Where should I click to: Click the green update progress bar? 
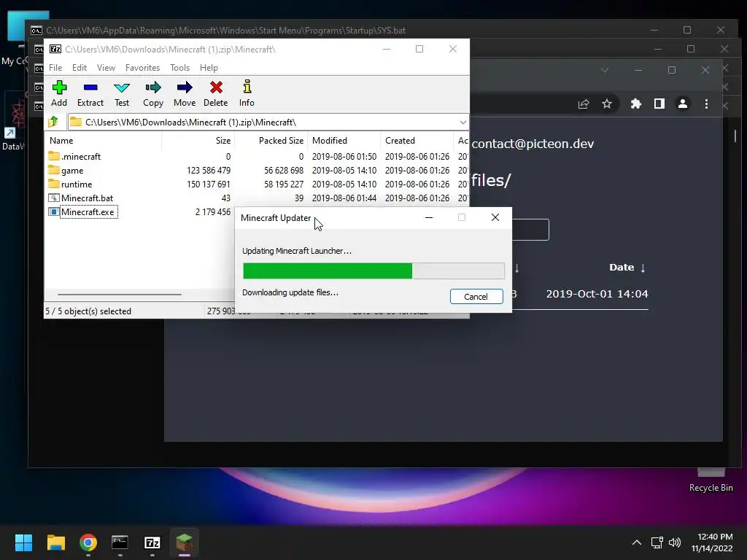(373, 271)
